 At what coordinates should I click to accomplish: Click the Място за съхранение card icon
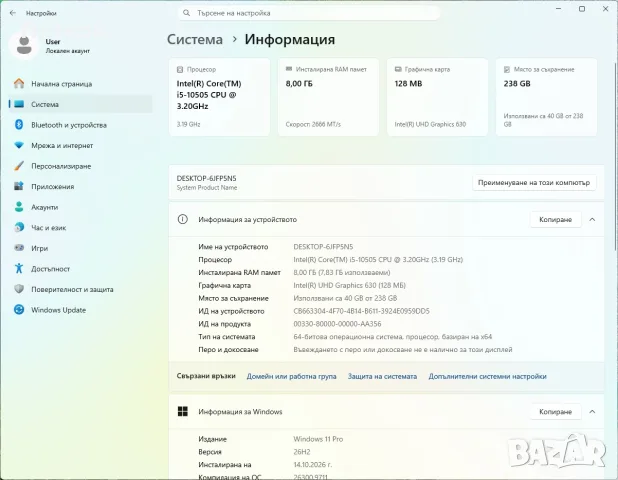pyautogui.click(x=507, y=69)
